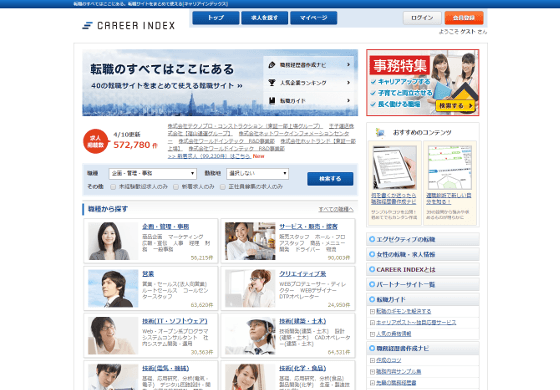
Task: Open the 技術(電気・機械) category link
Action: pos(166,368)
